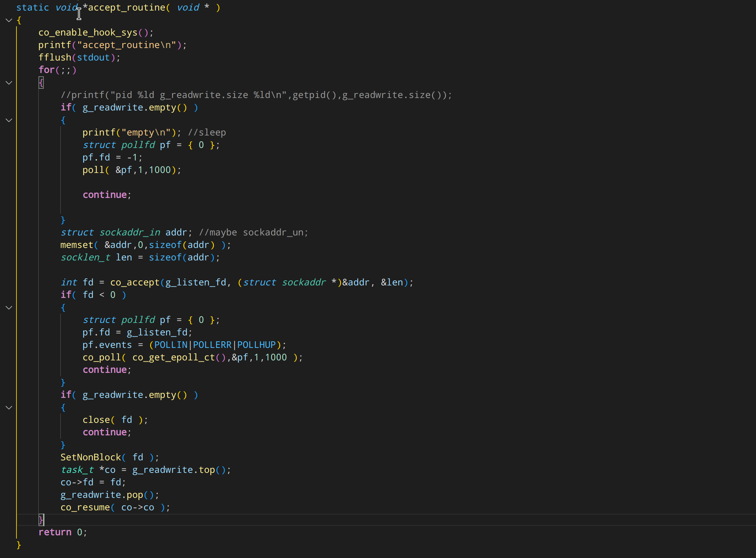
Task: Click the stdout argument in fflush
Action: pos(93,58)
